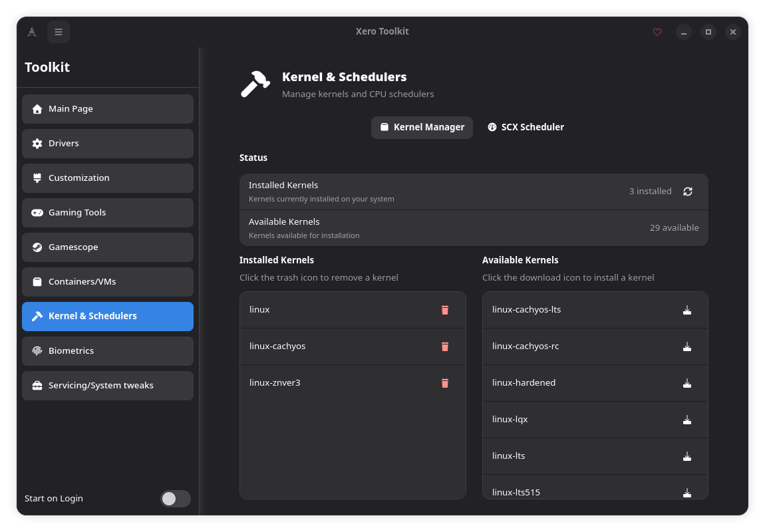Remove the linux-cachyos kernel via trash icon
Image resolution: width=765 pixels, height=532 pixels.
pos(445,346)
